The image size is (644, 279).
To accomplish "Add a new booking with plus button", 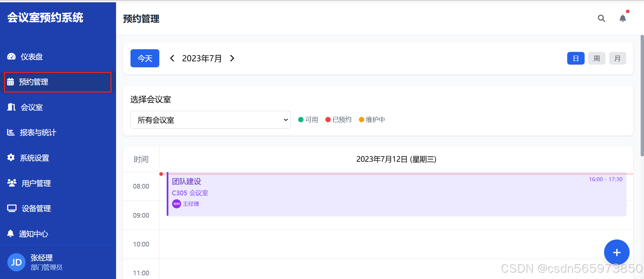I will pos(616,252).
